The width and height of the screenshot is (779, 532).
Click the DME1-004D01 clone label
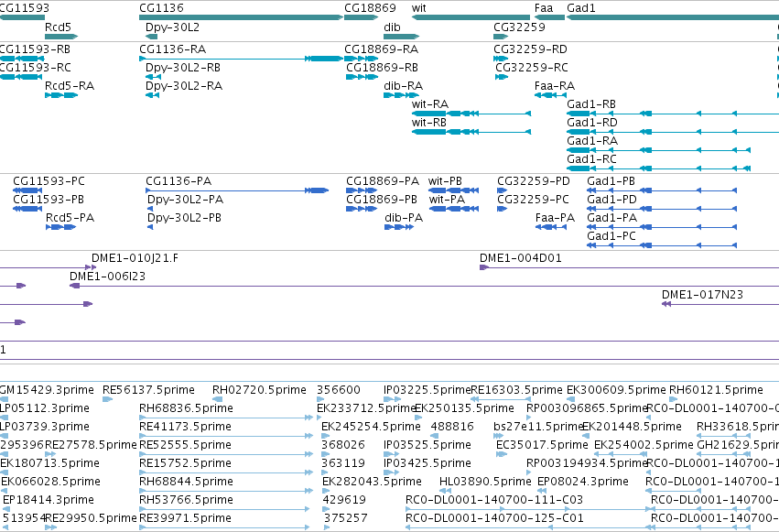pyautogui.click(x=521, y=258)
